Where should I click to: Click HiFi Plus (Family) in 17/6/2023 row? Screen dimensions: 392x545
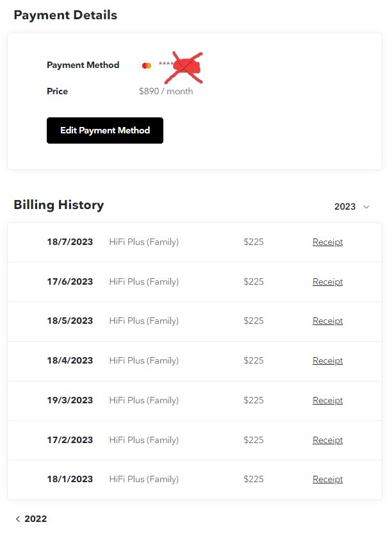tap(143, 281)
